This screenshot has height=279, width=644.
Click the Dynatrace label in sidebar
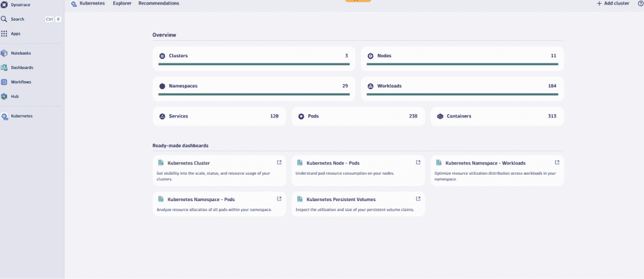21,5
